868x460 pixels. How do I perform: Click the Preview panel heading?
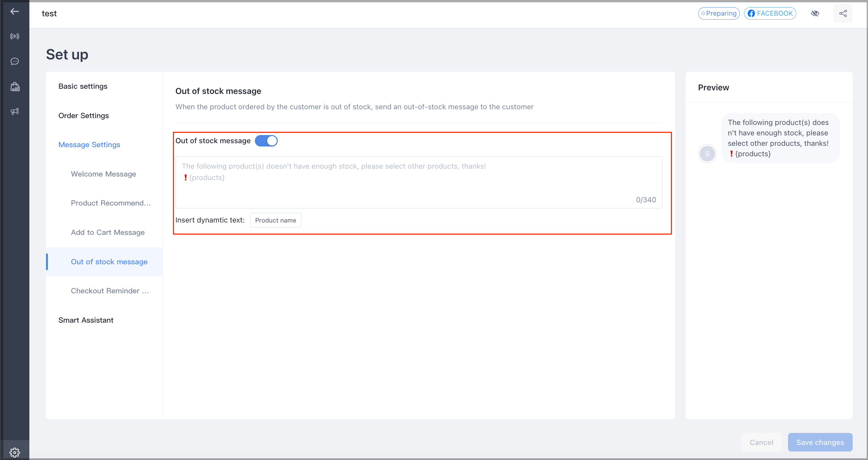tap(713, 87)
